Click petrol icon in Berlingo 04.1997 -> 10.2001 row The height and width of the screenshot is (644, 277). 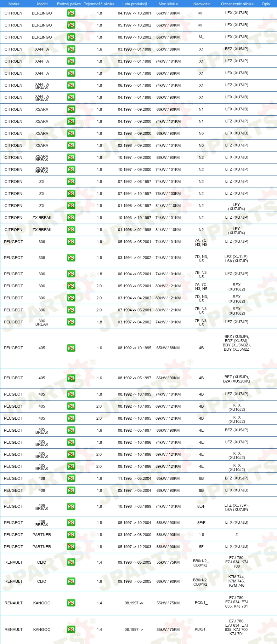tap(71, 13)
